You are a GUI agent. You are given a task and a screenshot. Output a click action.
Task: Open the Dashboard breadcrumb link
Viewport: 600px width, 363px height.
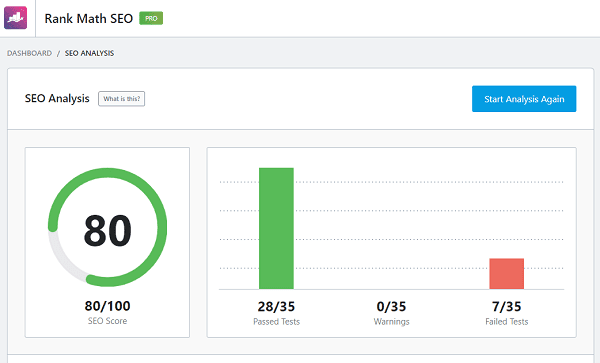point(29,53)
